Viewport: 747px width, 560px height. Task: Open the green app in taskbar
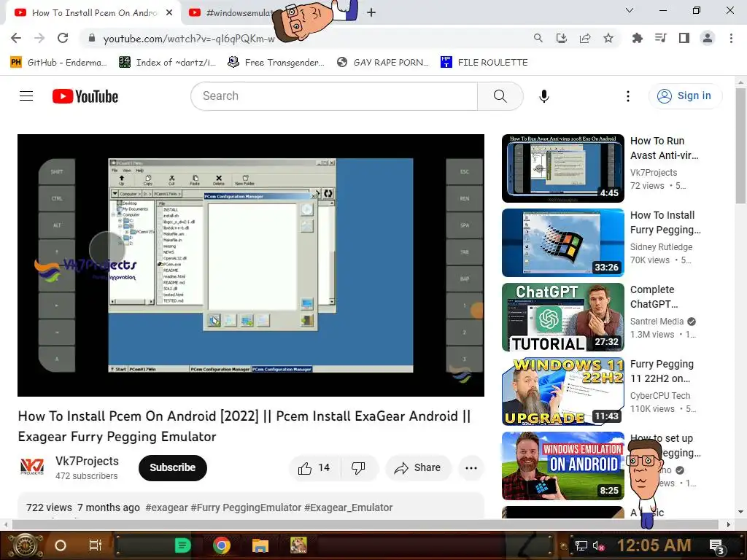click(182, 545)
